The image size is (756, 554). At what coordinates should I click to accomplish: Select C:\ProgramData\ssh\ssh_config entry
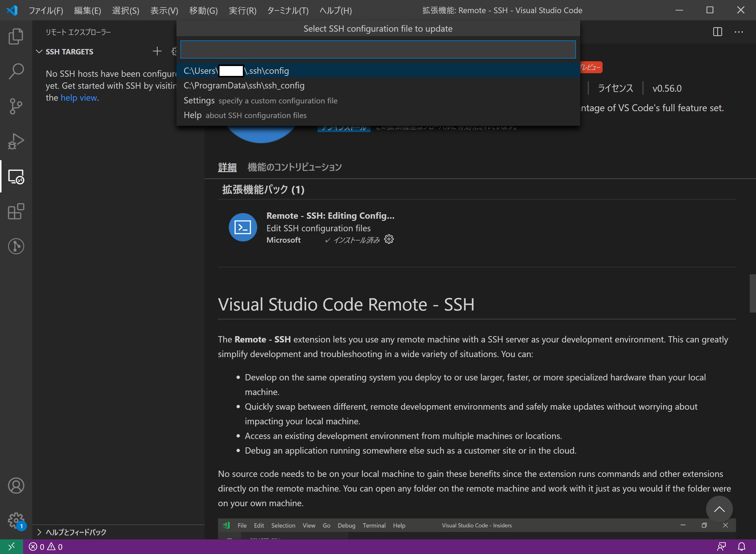tap(378, 85)
